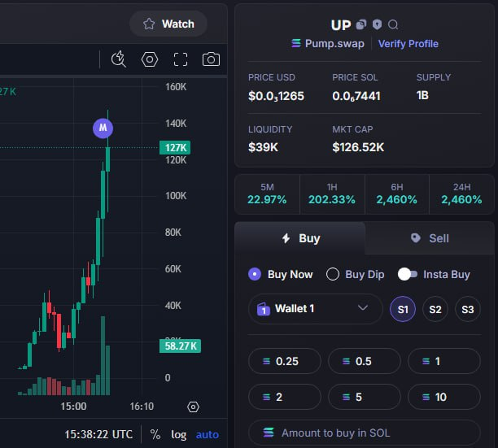498x448 pixels.
Task: Click the 58.27K volume label
Action: coord(180,346)
